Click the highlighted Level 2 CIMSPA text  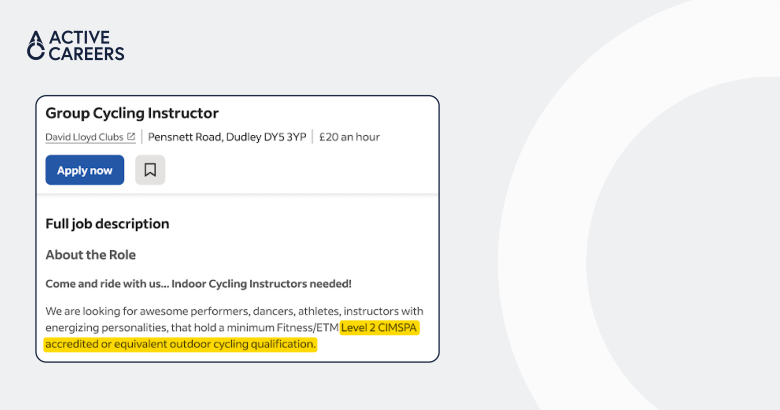point(380,327)
